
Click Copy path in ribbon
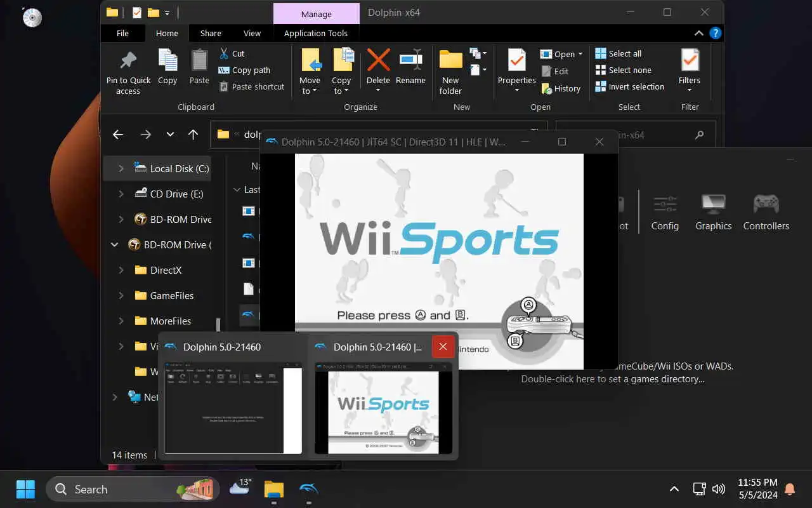244,70
